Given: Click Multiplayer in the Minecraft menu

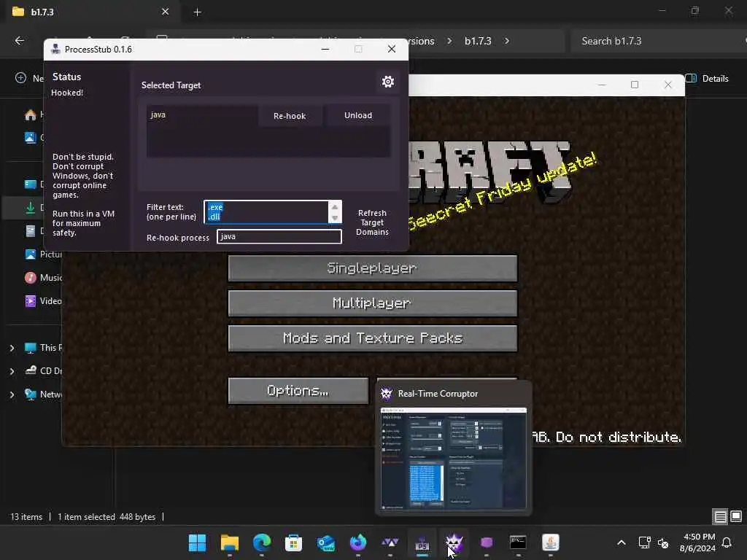Looking at the screenshot, I should coord(373,303).
